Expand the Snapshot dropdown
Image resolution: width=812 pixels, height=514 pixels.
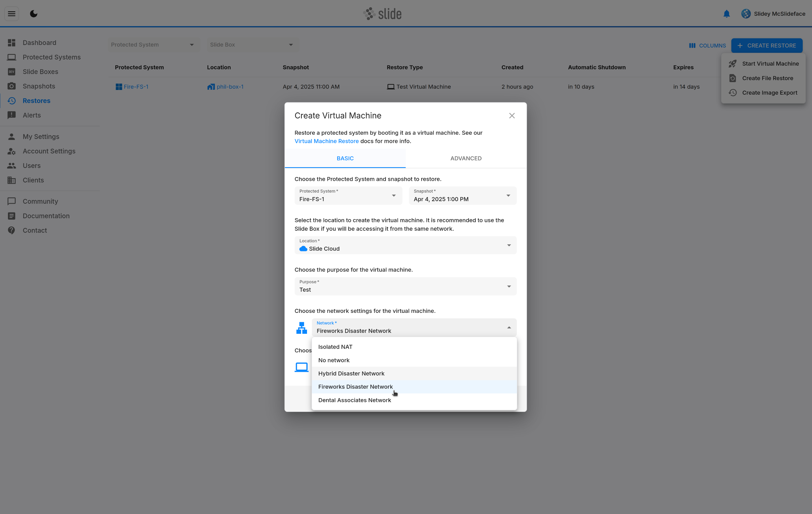click(462, 196)
